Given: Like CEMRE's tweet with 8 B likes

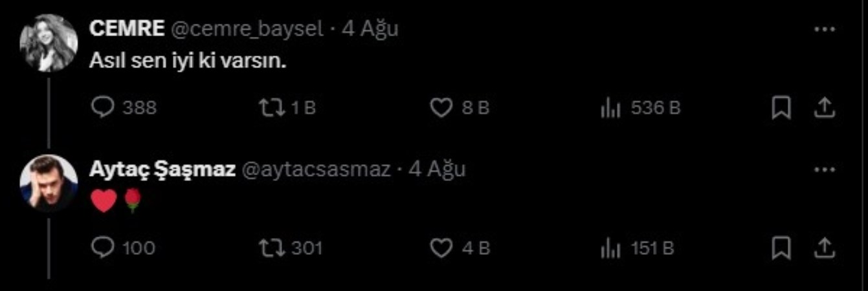Looking at the screenshot, I should pos(460,108).
